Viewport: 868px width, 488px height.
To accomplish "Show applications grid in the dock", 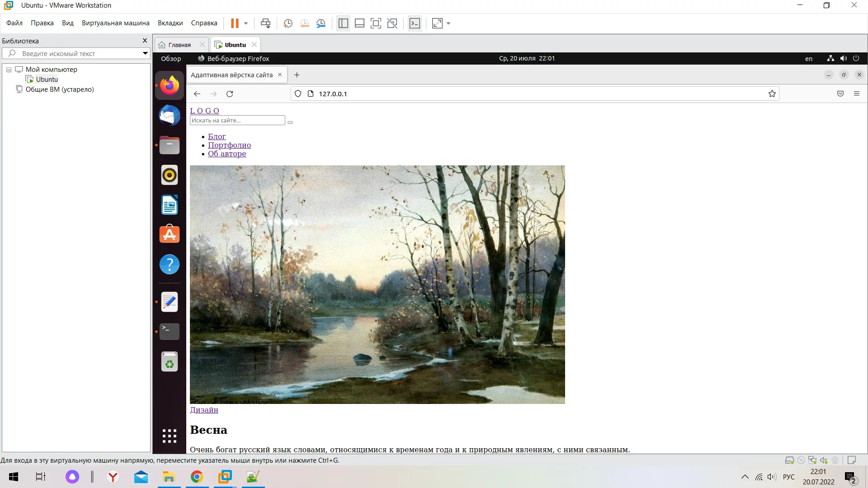I will point(170,436).
